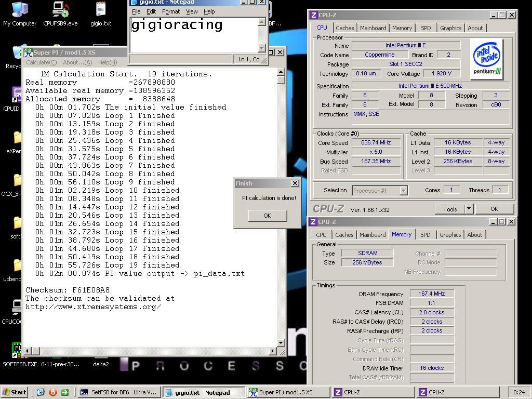Open Notepad View menu
Viewport: 532px width, 399px height.
(x=192, y=11)
